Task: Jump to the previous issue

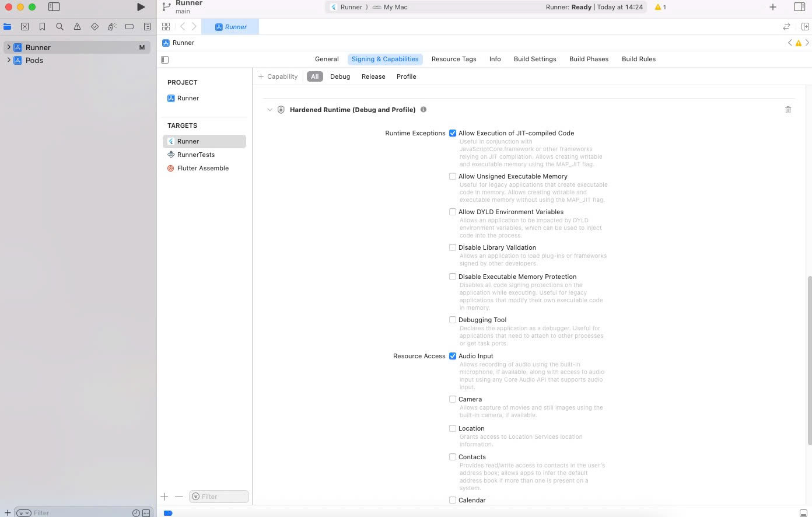Action: 790,43
